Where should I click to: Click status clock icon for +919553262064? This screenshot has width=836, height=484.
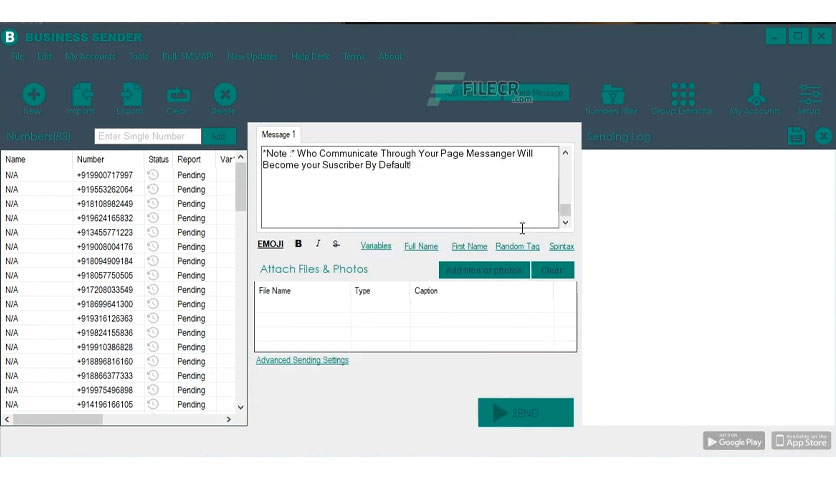(153, 189)
